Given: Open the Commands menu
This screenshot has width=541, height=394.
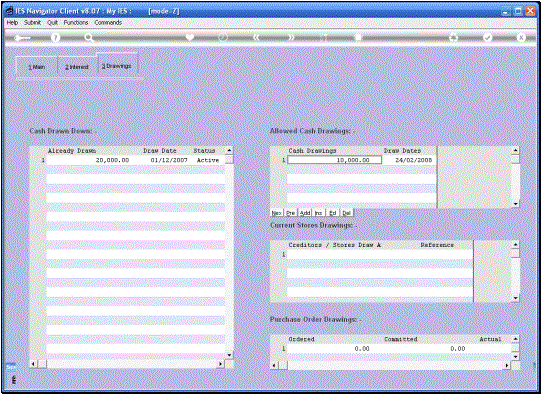Looking at the screenshot, I should [x=108, y=22].
